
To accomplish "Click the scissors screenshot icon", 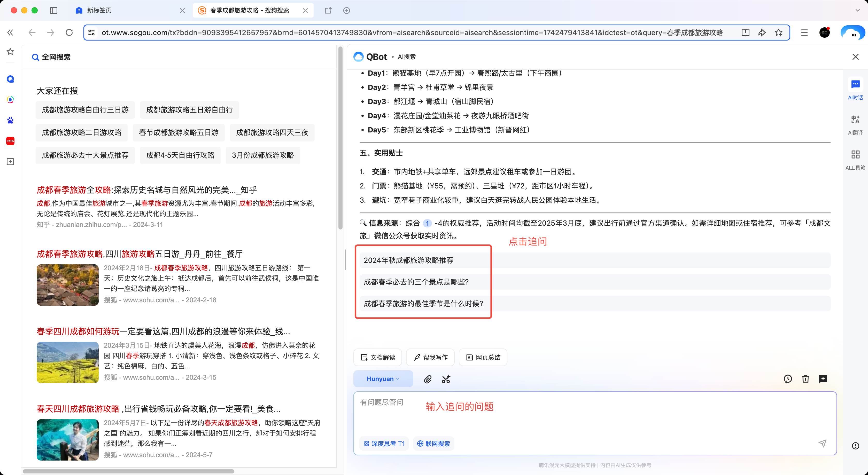I will (446, 379).
